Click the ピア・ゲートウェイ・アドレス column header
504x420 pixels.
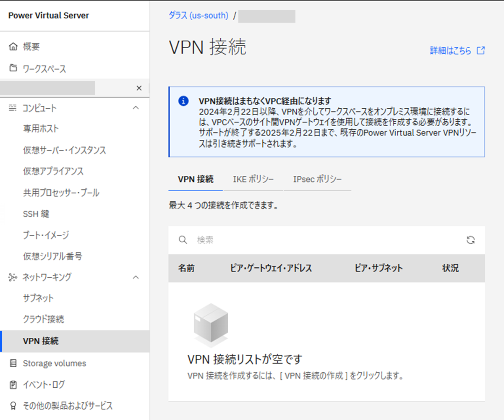(x=271, y=268)
